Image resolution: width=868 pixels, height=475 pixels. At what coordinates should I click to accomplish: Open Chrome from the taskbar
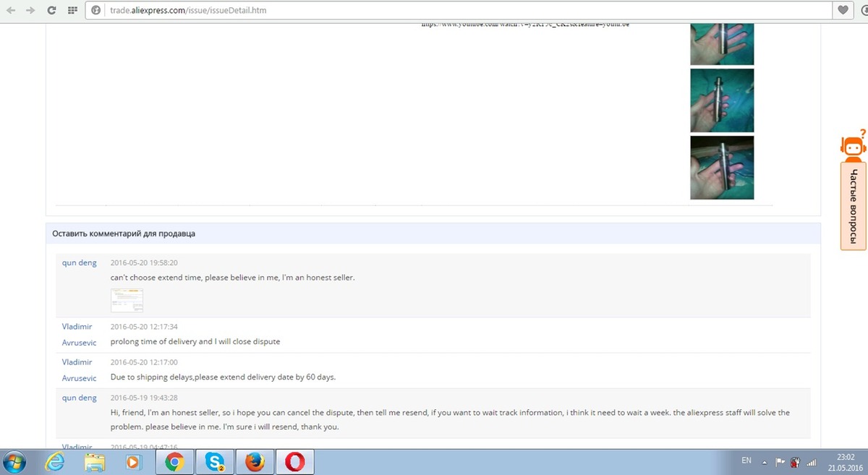174,461
